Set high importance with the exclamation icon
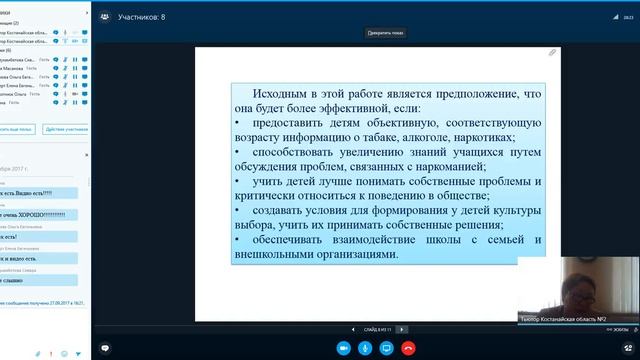This screenshot has height=360, width=640. (x=51, y=354)
